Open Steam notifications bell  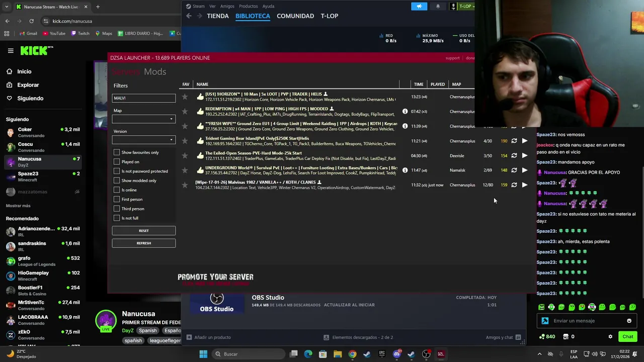pyautogui.click(x=438, y=6)
